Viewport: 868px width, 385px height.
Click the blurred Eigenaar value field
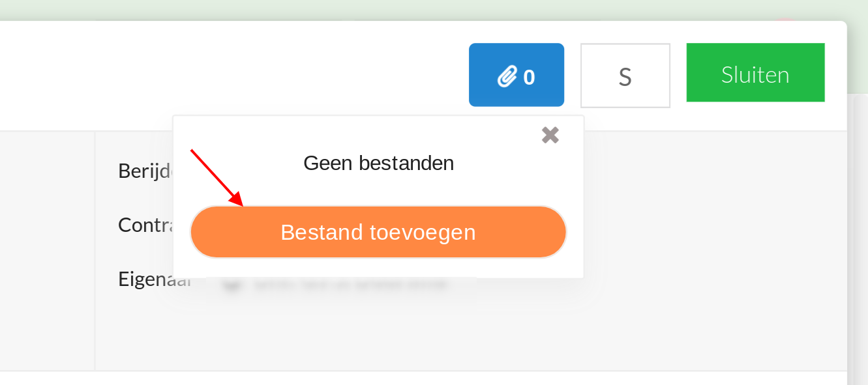pos(352,285)
